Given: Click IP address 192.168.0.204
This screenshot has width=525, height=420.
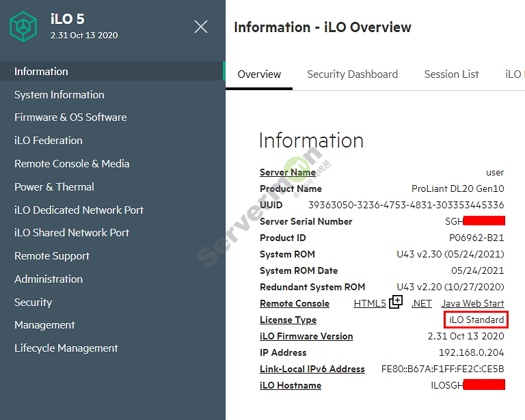Looking at the screenshot, I should [x=472, y=352].
